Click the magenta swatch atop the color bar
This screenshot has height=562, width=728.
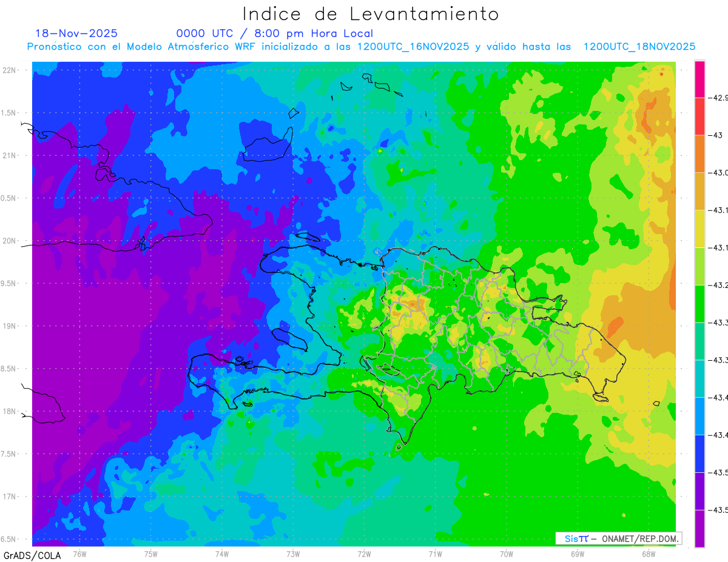click(699, 79)
